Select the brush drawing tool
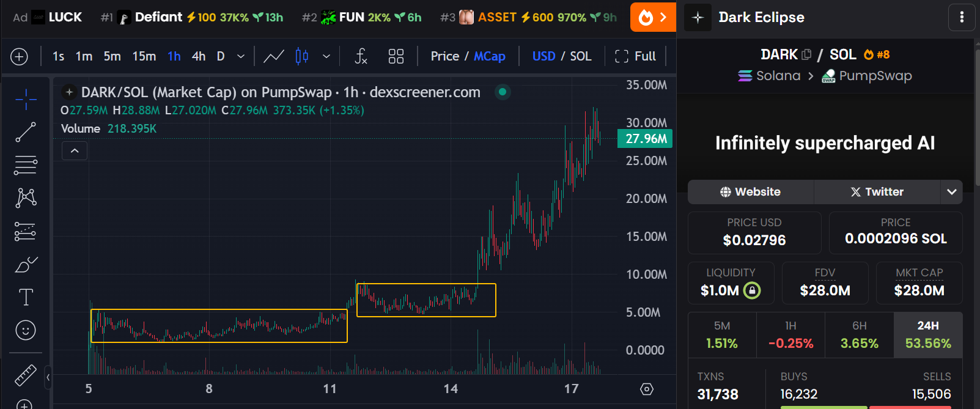Screen dimensions: 980x409 click(x=26, y=265)
